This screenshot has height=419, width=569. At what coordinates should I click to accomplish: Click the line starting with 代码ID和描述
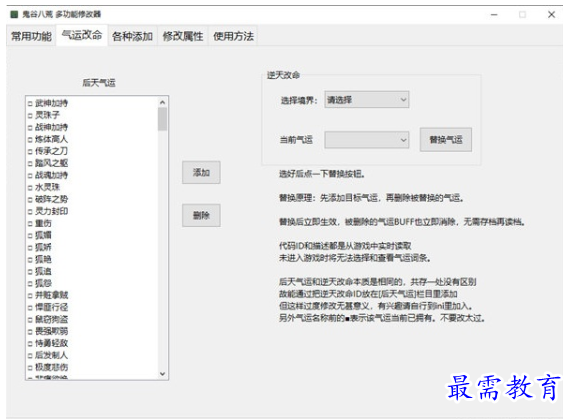pyautogui.click(x=345, y=246)
